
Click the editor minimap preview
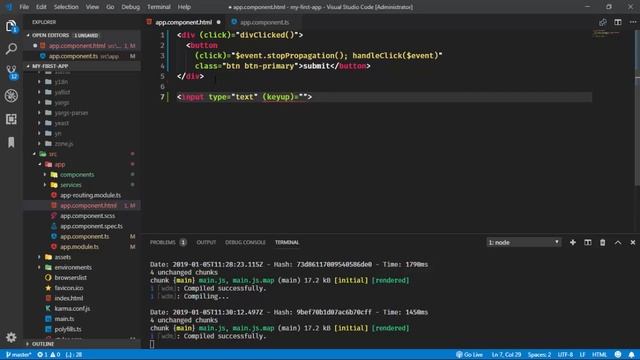coord(606,34)
